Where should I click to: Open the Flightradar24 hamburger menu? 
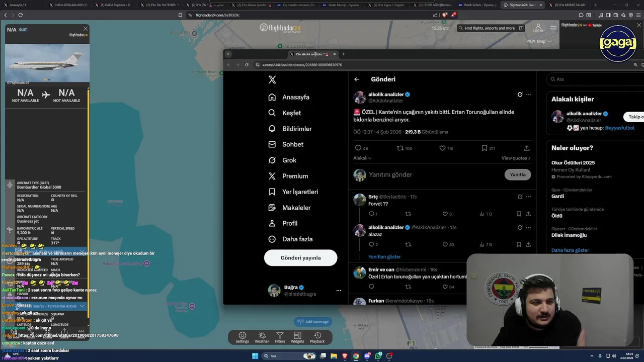point(553,28)
